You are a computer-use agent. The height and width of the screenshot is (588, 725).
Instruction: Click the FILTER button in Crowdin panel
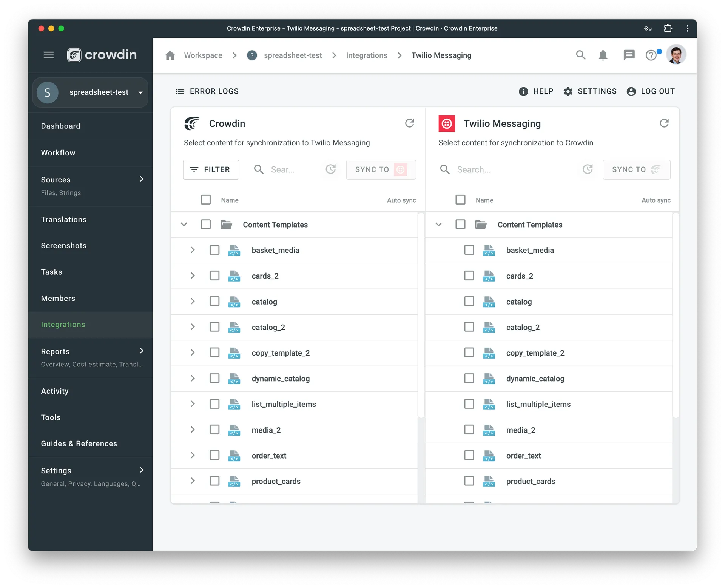point(211,169)
